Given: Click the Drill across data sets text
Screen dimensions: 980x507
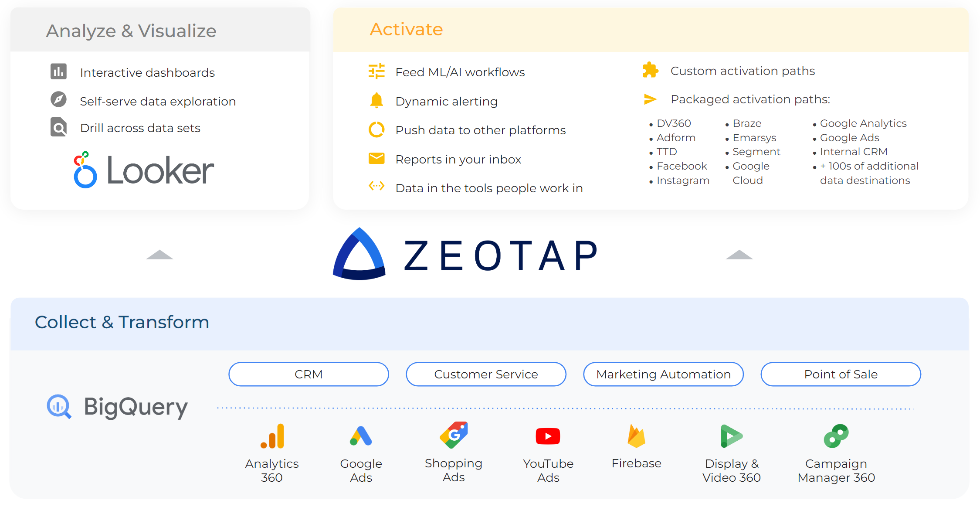Looking at the screenshot, I should coord(140,128).
